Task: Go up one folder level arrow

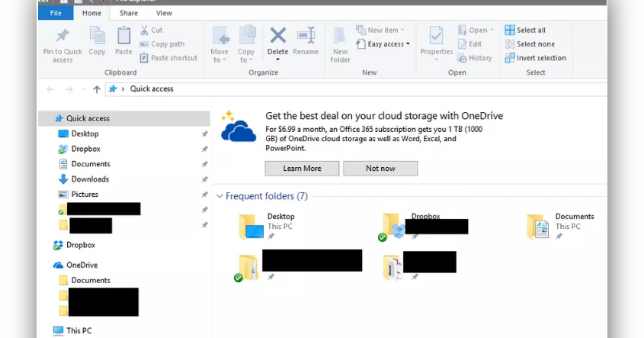Action: point(97,89)
